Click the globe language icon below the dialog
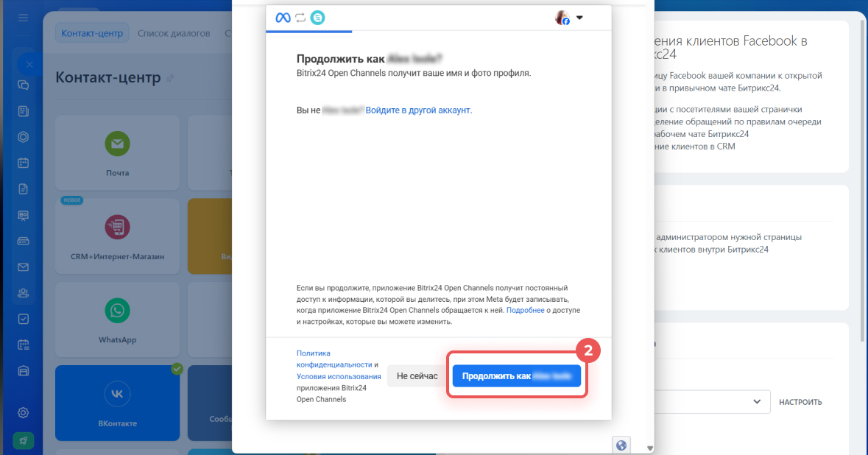The height and width of the screenshot is (455, 868). 621,445
